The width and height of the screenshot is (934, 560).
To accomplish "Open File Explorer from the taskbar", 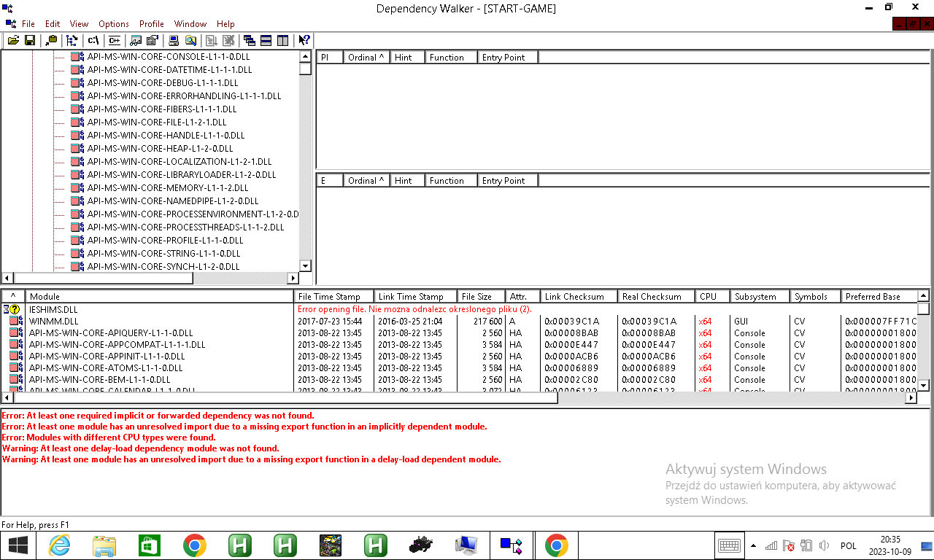I will pos(104,545).
